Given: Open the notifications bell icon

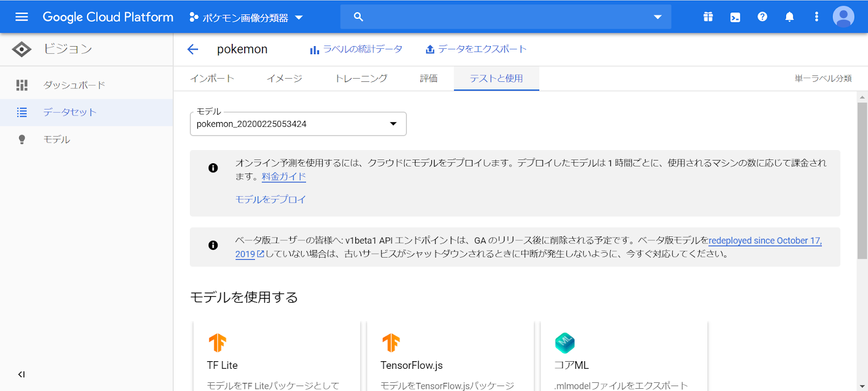Looking at the screenshot, I should click(x=789, y=17).
